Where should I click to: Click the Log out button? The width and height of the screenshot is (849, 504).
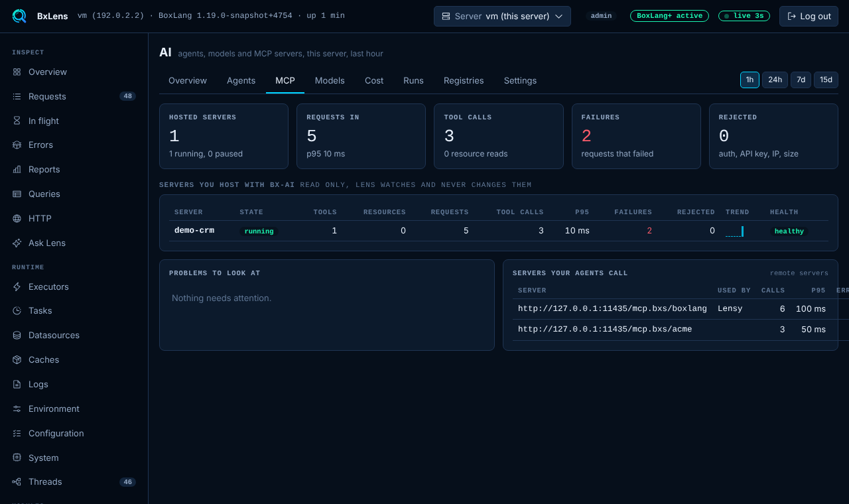(809, 16)
